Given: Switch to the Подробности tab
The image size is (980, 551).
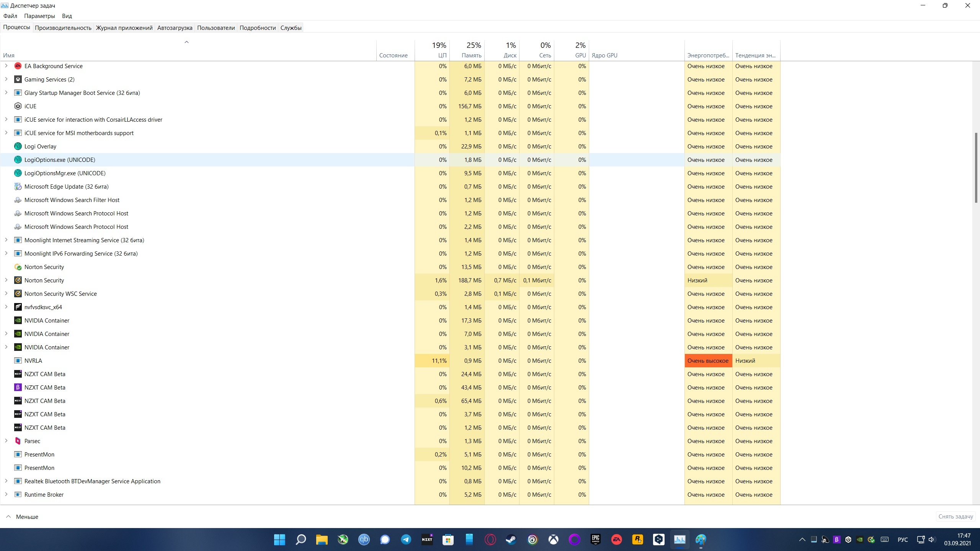Looking at the screenshot, I should pyautogui.click(x=258, y=28).
